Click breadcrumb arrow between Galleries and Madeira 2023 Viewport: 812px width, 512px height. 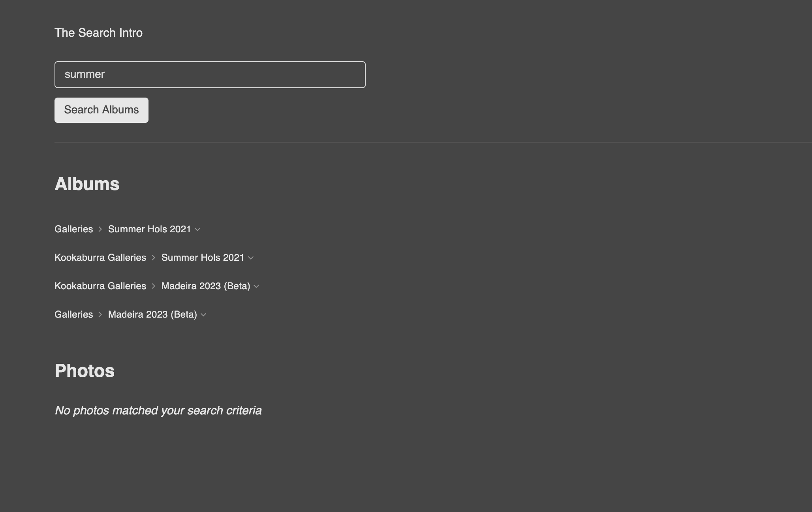coord(100,314)
